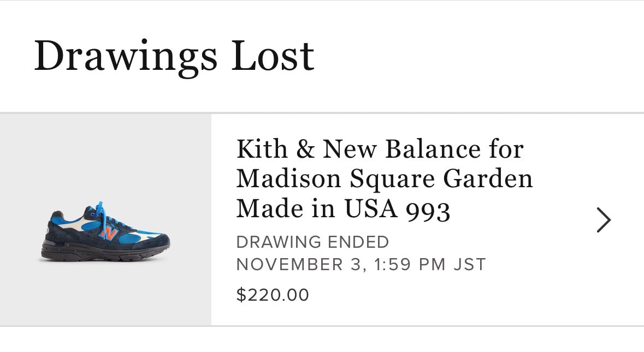Tap the word "Kith" in the product title
This screenshot has height=352, width=644.
click(258, 149)
